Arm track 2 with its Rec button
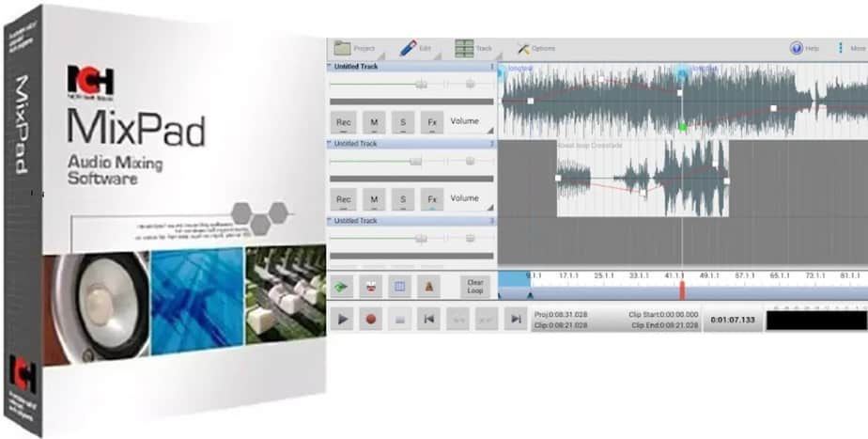The height and width of the screenshot is (439, 868). (x=344, y=199)
